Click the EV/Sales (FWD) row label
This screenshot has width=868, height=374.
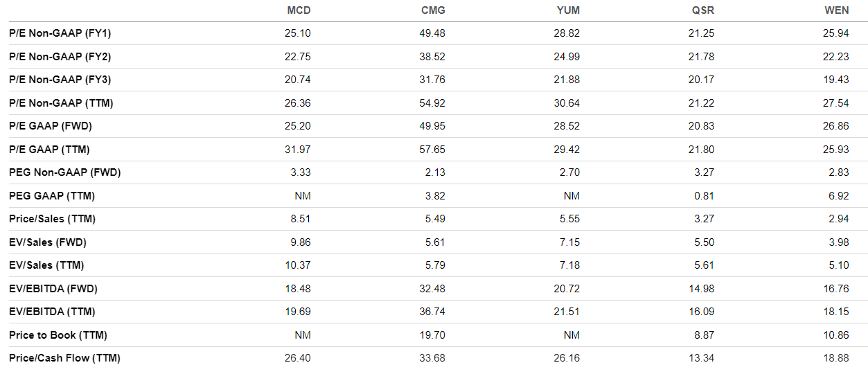48,242
